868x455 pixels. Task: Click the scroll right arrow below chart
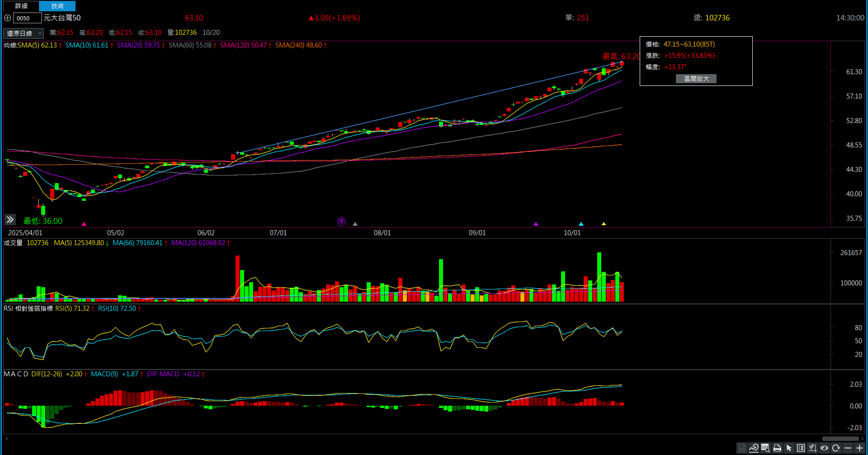click(x=863, y=439)
